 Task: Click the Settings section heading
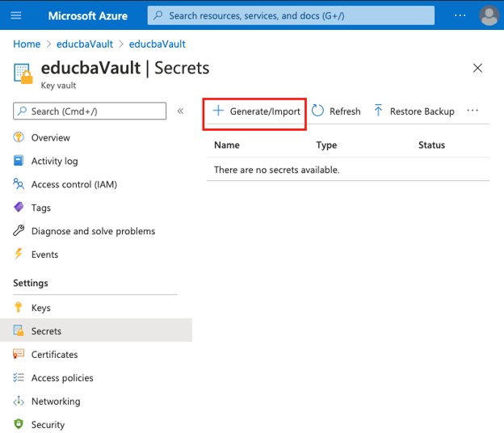point(31,284)
